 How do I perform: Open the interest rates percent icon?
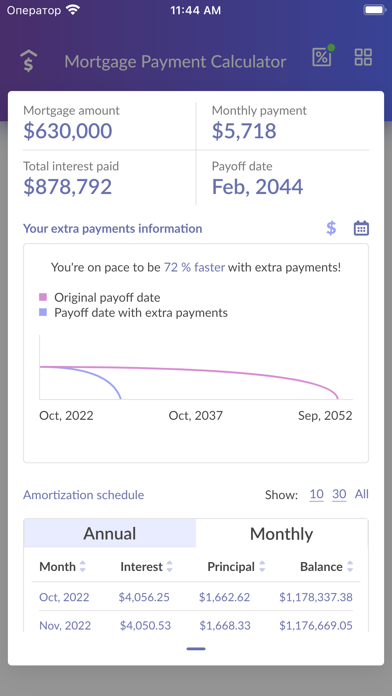(x=322, y=56)
